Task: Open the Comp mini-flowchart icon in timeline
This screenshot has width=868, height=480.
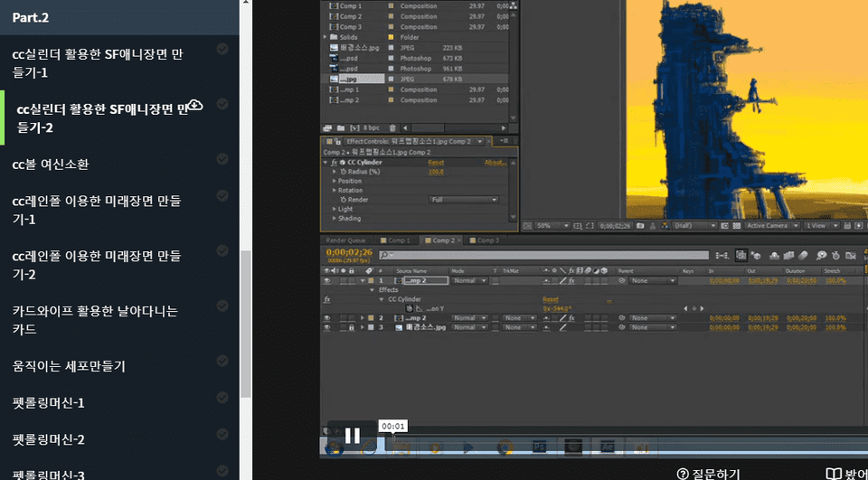Action: click(x=722, y=255)
